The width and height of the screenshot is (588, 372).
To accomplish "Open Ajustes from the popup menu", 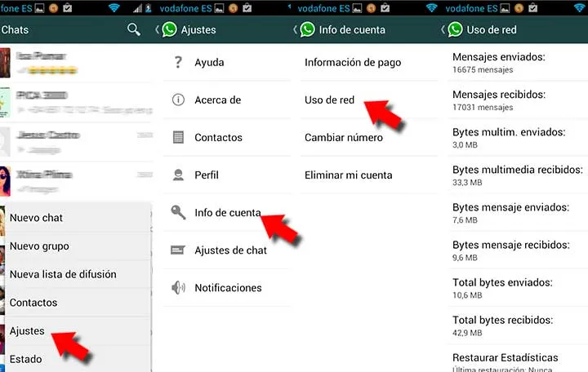I will pos(78,330).
